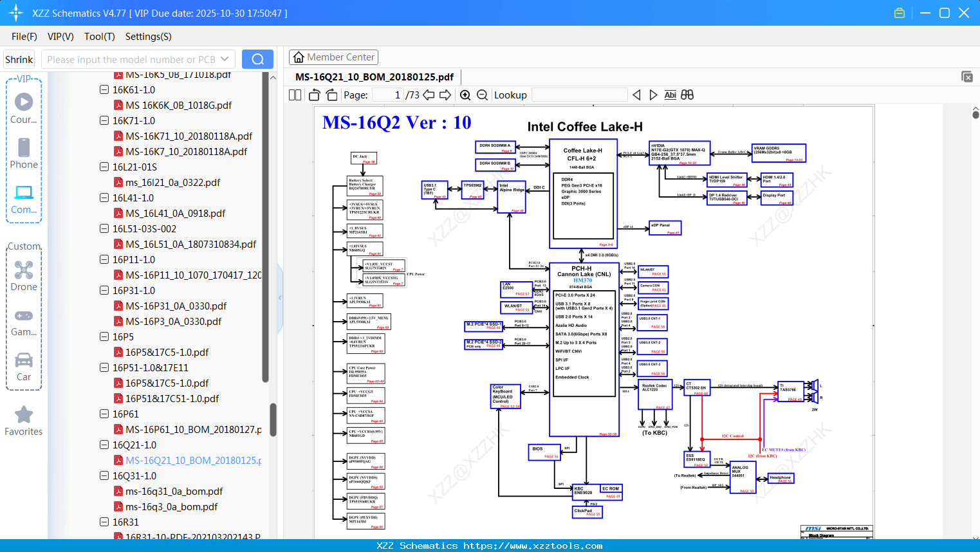The image size is (980, 552).
Task: Open the Drone category in sidebar
Action: tap(24, 276)
